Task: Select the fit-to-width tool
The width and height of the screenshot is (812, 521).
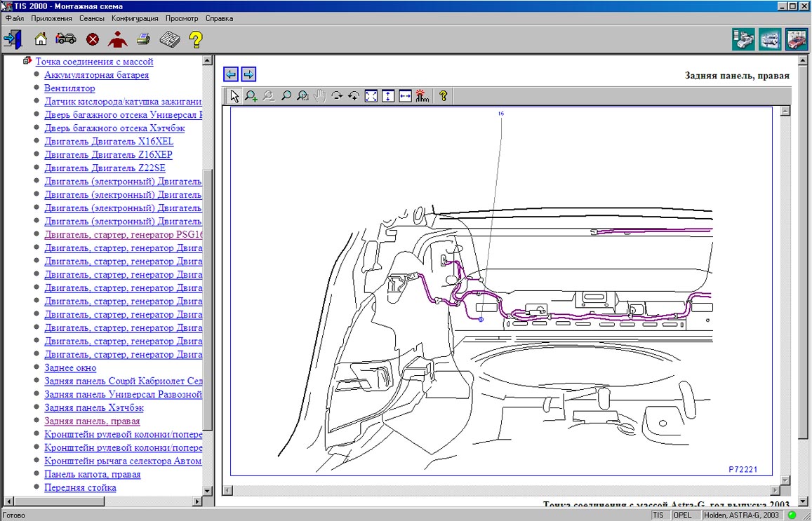Action: tap(405, 96)
